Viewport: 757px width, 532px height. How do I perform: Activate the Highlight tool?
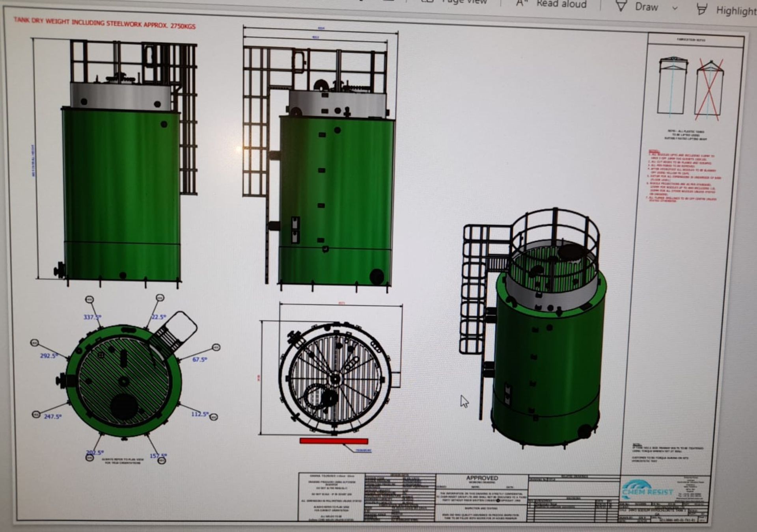pos(726,10)
